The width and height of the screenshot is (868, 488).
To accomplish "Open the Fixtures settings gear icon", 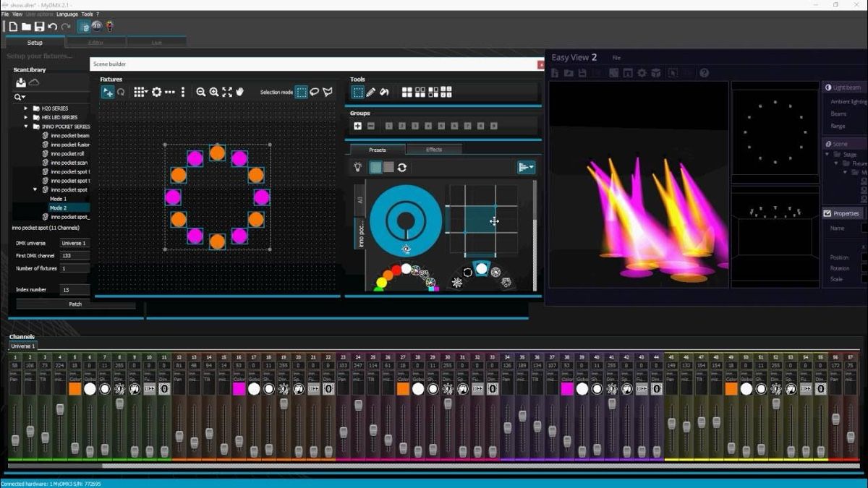I will click(x=156, y=92).
